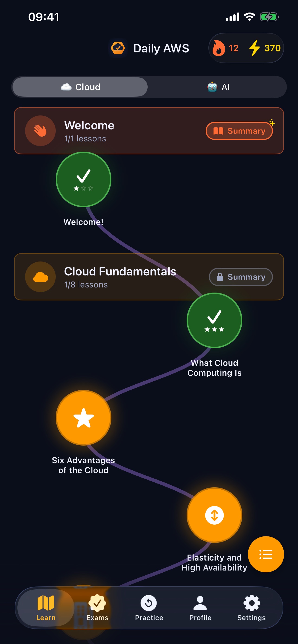Tap the "Six Advantages of the Cloud" label
Image resolution: width=298 pixels, height=644 pixels.
click(83, 465)
